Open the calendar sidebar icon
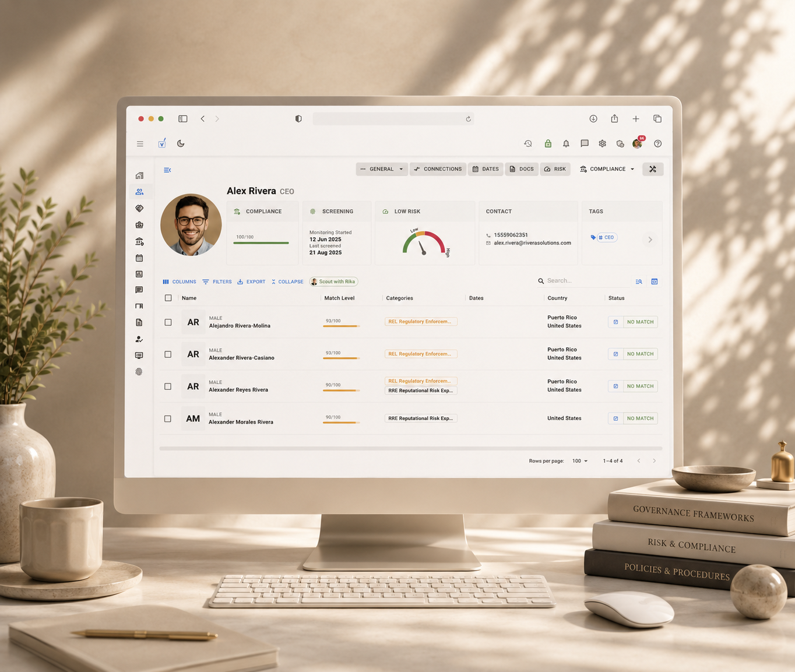The width and height of the screenshot is (795, 672). tap(139, 258)
